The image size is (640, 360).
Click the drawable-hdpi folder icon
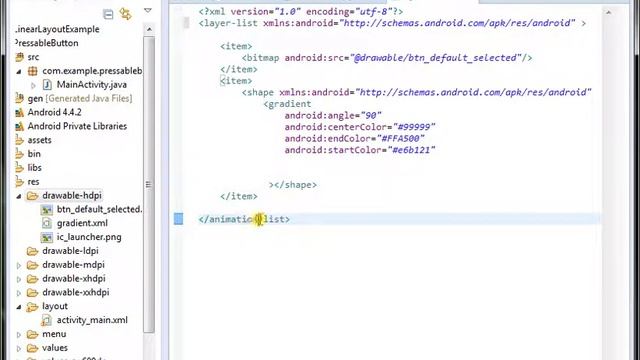(33, 196)
